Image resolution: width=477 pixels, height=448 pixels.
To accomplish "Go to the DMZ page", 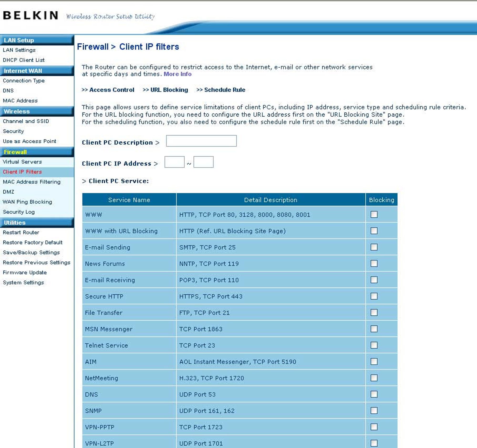I will pyautogui.click(x=8, y=192).
